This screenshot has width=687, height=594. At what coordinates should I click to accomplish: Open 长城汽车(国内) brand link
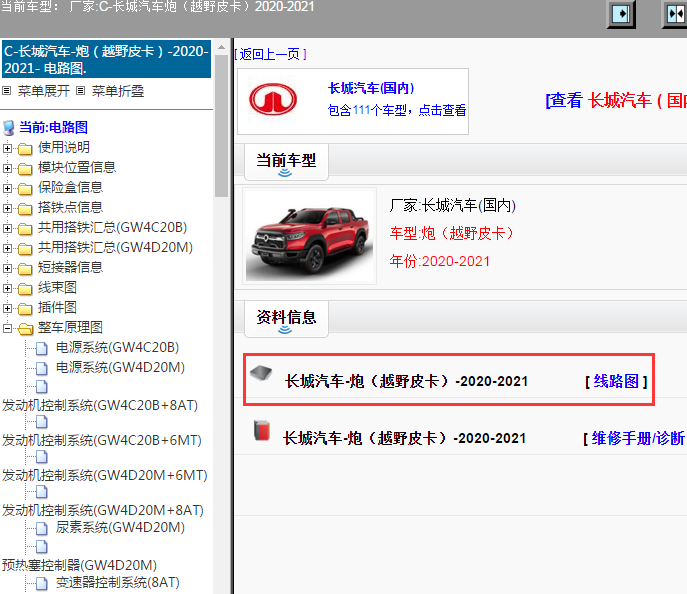(x=371, y=88)
